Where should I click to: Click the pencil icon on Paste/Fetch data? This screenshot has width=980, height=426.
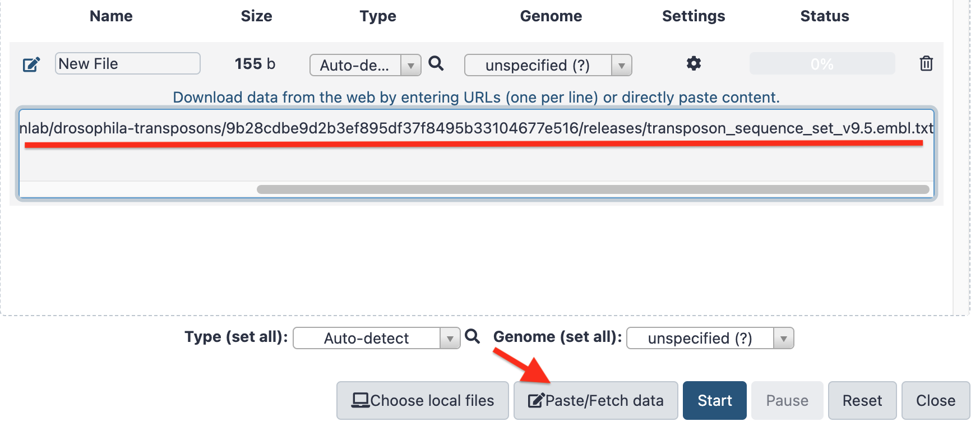coord(535,400)
